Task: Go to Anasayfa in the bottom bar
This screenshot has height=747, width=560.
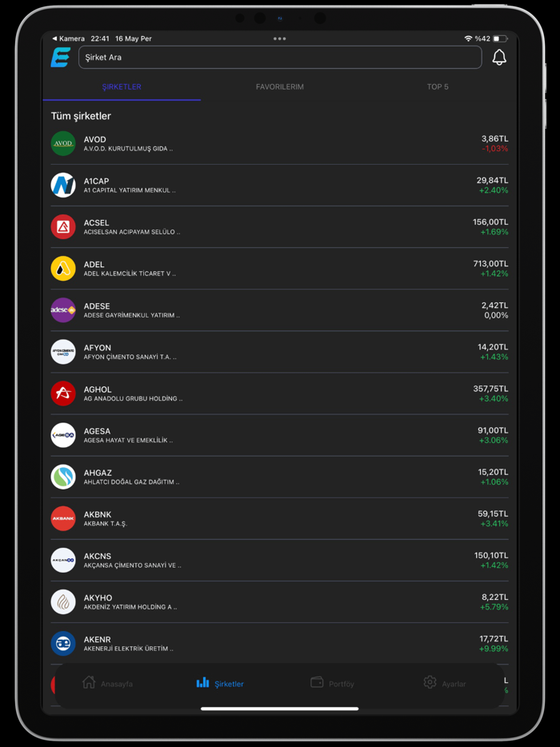Action: (x=107, y=683)
